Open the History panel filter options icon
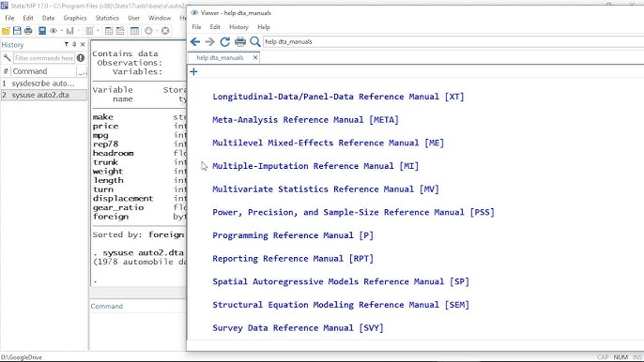This screenshot has width=644, height=362. point(66,44)
